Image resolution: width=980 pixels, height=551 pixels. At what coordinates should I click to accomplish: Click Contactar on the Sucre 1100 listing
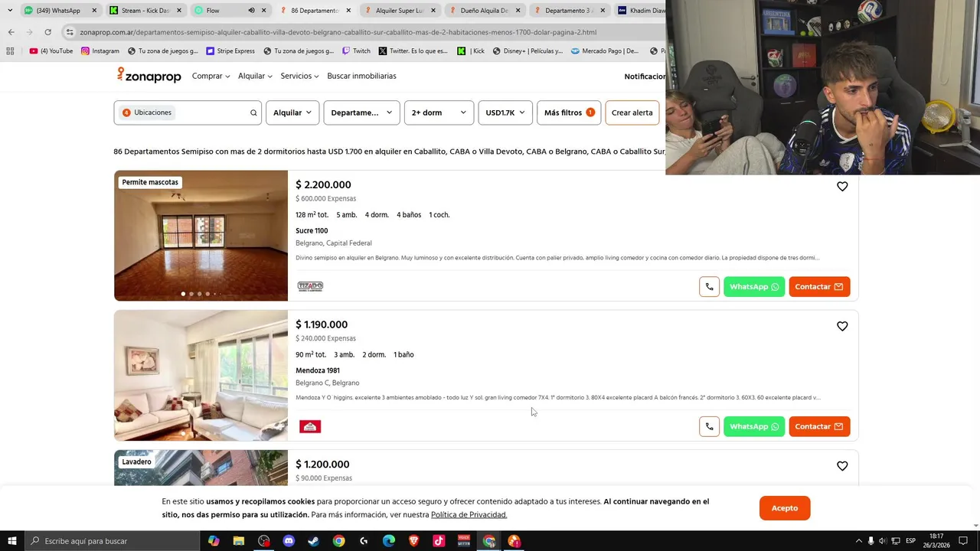[x=819, y=287]
